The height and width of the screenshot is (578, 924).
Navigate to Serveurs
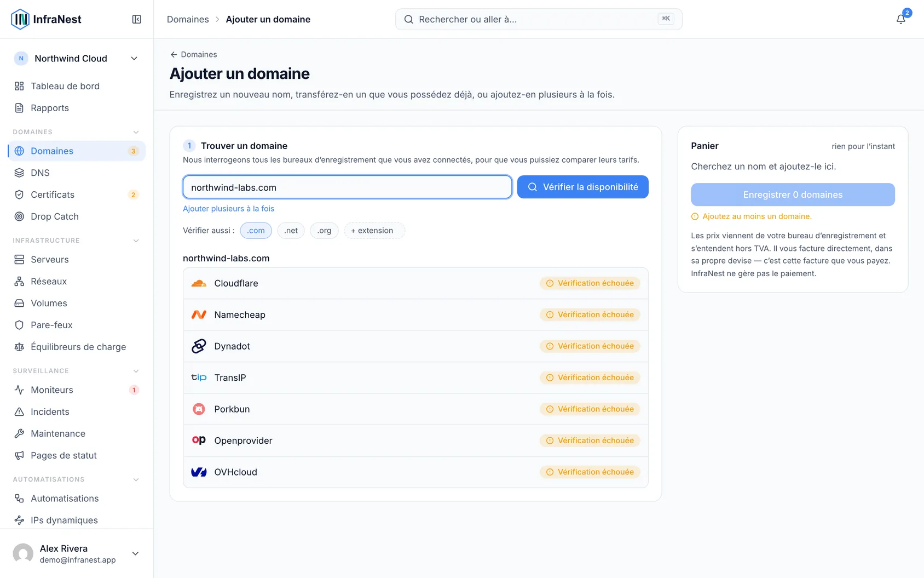[x=77, y=259]
